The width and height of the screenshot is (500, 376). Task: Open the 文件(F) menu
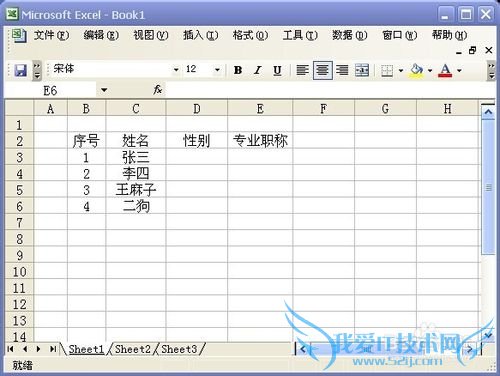pyautogui.click(x=51, y=35)
